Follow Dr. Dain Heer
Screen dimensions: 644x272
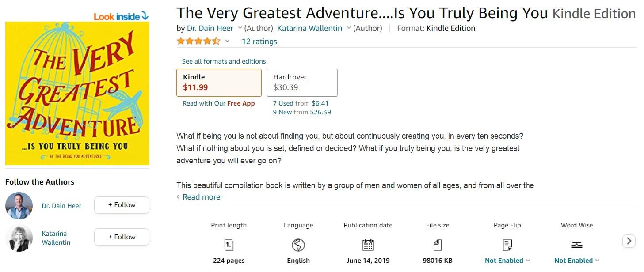click(x=122, y=205)
